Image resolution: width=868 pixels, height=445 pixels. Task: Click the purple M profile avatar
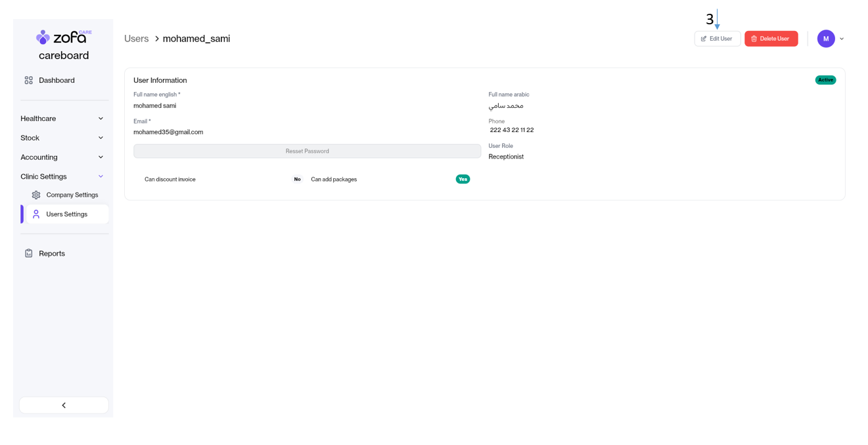coord(825,39)
